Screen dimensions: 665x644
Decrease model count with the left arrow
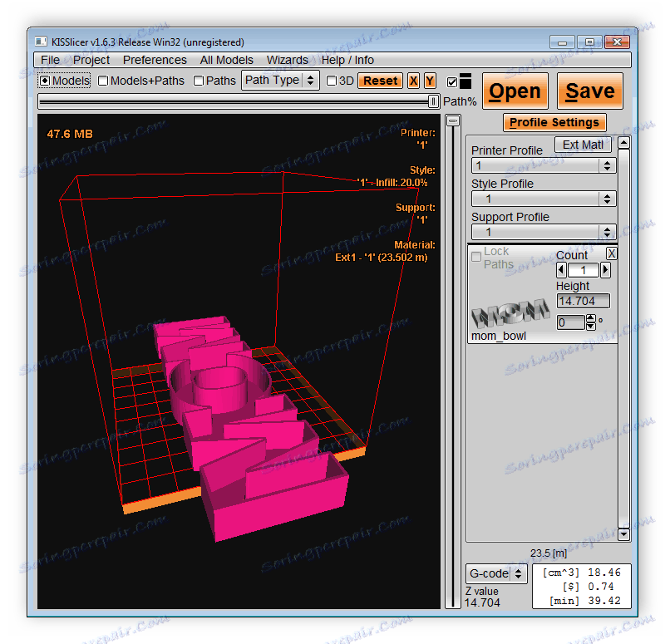pos(561,270)
